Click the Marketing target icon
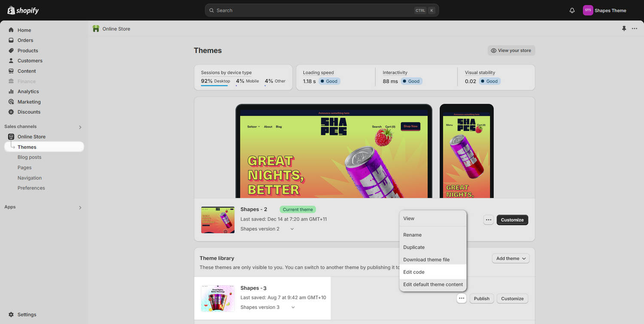 pos(11,102)
